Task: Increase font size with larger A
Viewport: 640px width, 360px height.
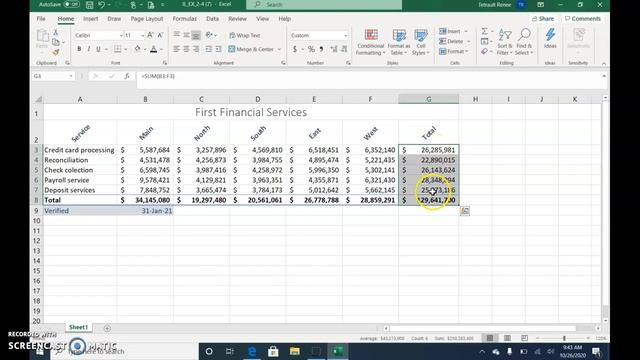Action: [x=150, y=36]
